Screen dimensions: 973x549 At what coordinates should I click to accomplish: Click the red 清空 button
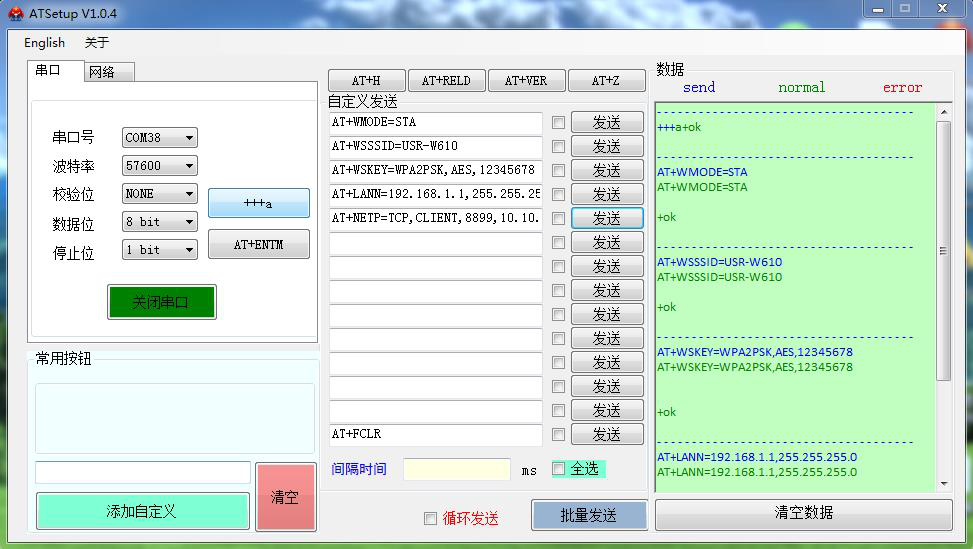pos(285,497)
